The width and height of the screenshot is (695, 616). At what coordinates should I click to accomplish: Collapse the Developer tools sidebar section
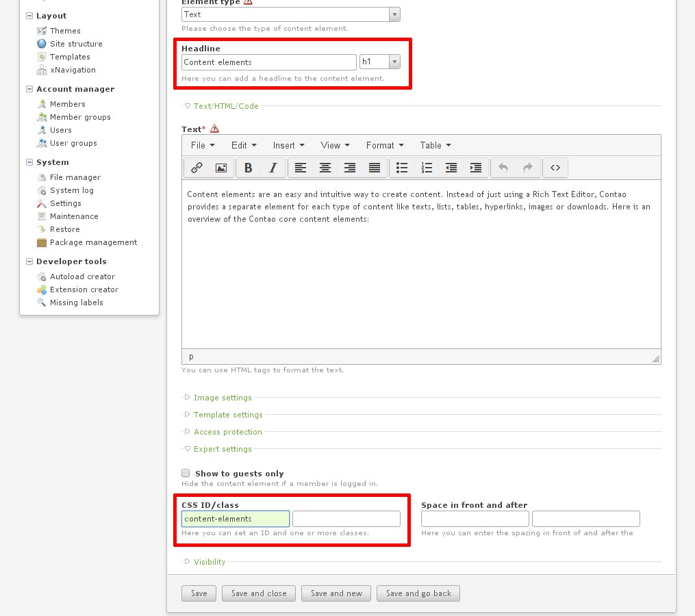[30, 261]
